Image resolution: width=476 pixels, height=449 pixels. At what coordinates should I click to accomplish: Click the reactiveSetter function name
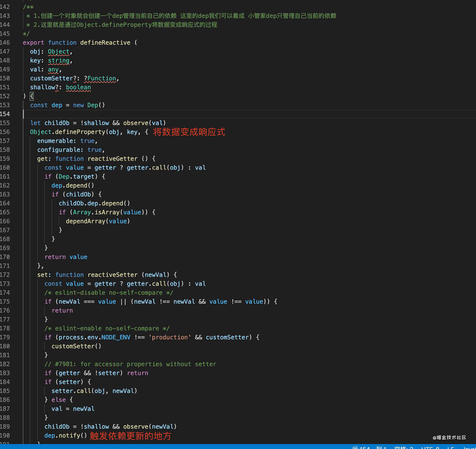(x=112, y=275)
